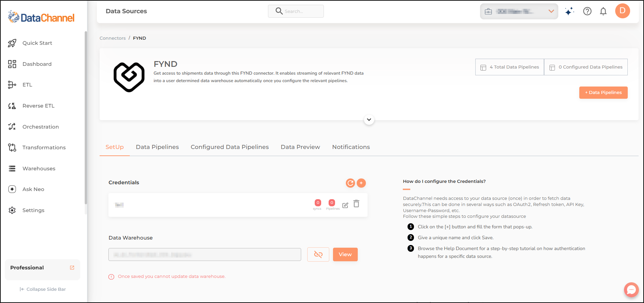Open the workspace selector dropdown
This screenshot has width=644, height=303.
[x=519, y=12]
